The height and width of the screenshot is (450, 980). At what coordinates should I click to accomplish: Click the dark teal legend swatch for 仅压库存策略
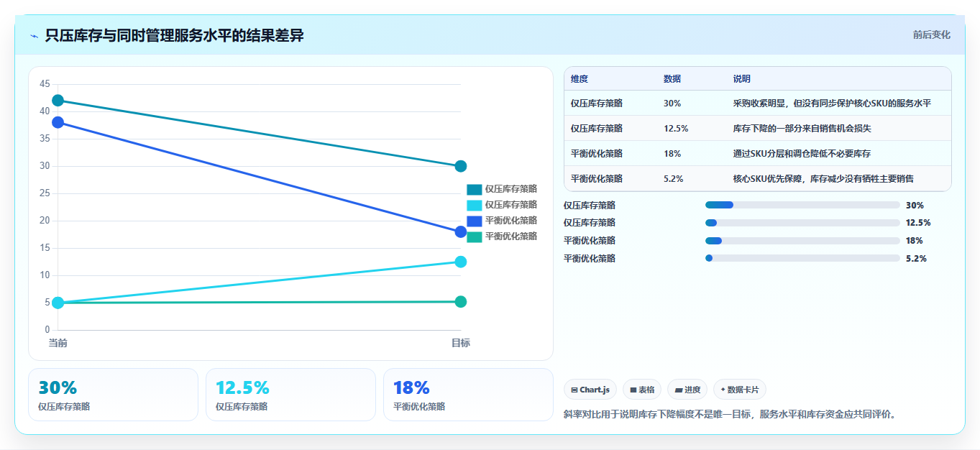pyautogui.click(x=474, y=189)
